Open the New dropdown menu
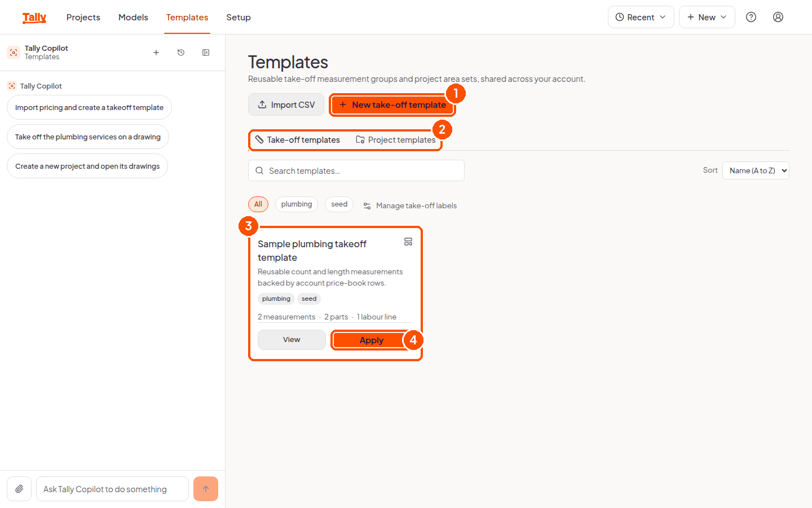The height and width of the screenshot is (508, 812). (707, 17)
